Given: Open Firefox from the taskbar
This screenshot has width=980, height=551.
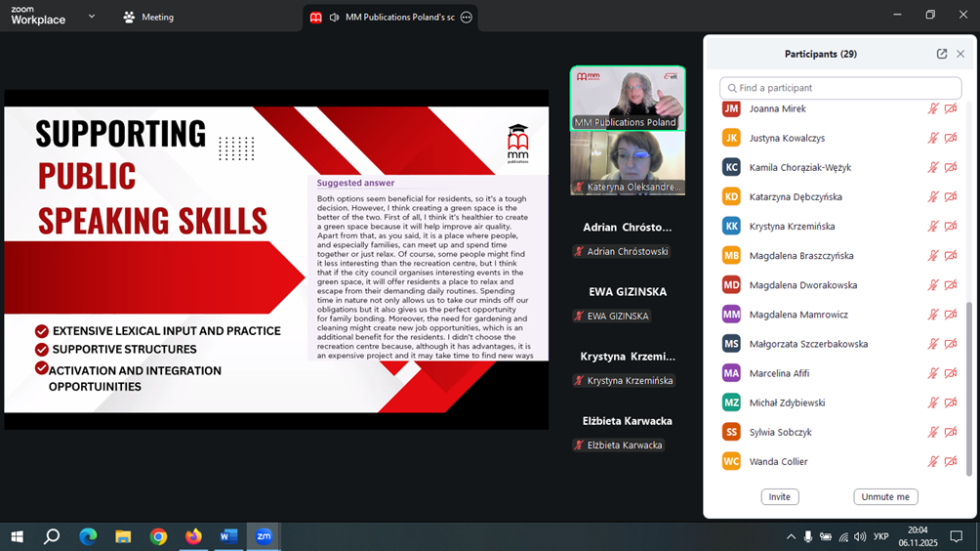Looking at the screenshot, I should (x=193, y=536).
